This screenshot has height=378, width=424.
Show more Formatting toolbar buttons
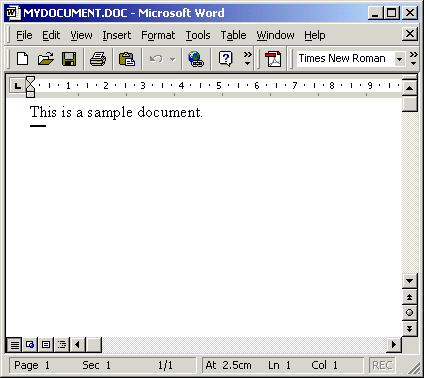pos(413,58)
